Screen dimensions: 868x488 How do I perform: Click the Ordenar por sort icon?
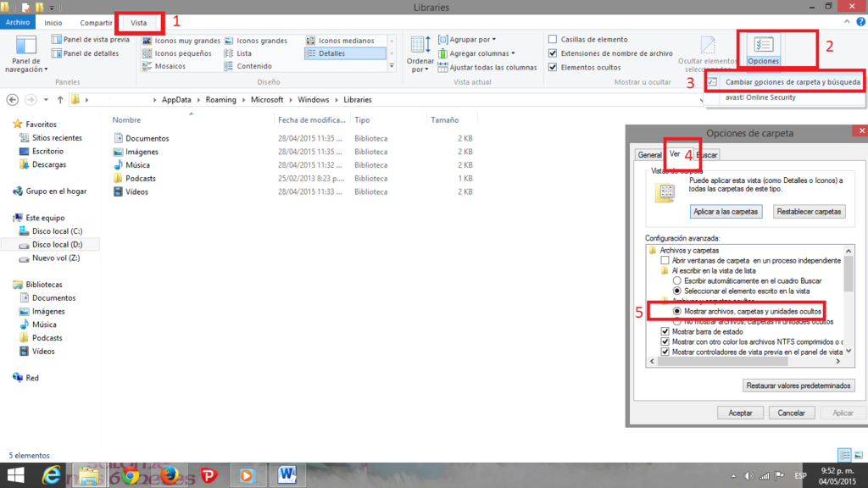[x=420, y=49]
